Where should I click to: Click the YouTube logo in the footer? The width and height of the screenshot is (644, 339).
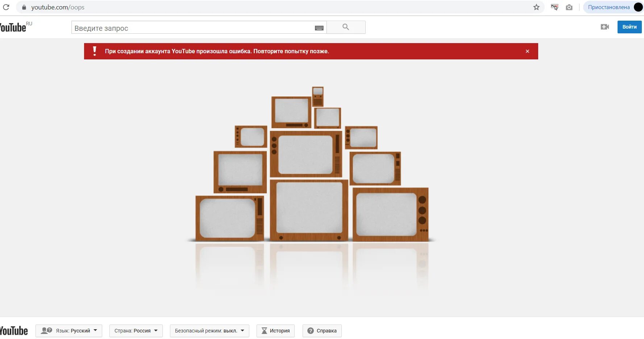[x=14, y=331]
